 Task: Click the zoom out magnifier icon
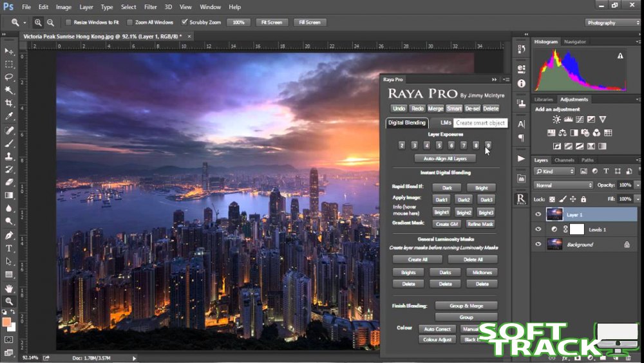(x=50, y=23)
